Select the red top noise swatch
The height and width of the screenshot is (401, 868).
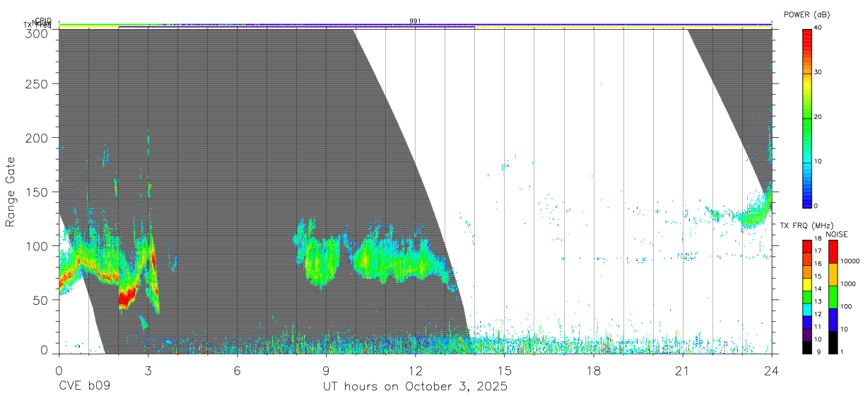point(832,251)
